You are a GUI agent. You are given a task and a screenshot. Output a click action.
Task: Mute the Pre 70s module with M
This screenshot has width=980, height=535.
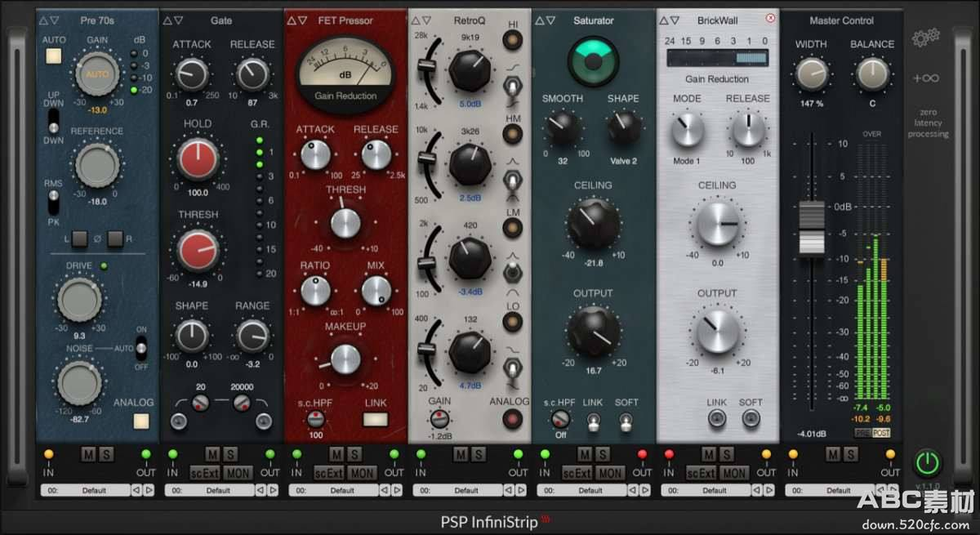pyautogui.click(x=88, y=454)
